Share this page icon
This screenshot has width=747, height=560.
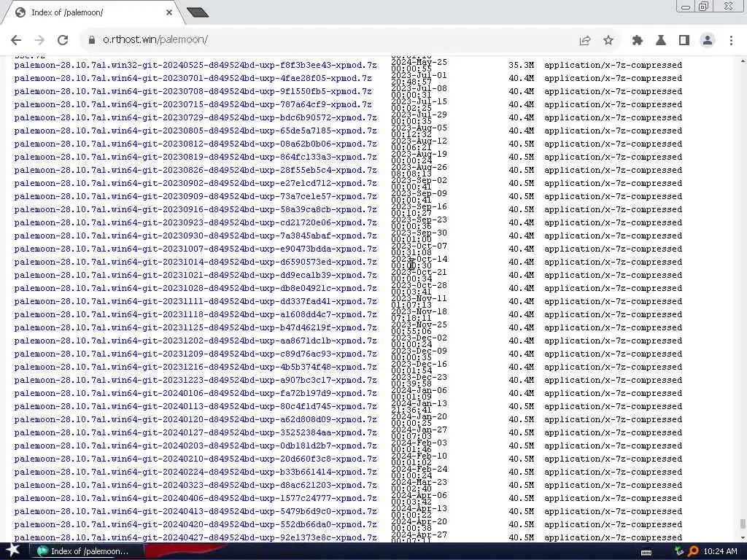(x=585, y=41)
